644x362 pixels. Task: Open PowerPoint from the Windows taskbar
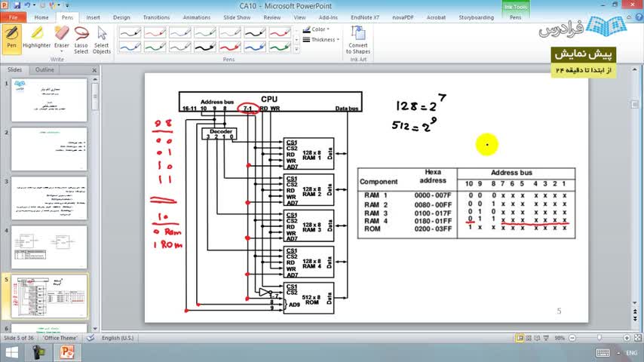[67, 352]
